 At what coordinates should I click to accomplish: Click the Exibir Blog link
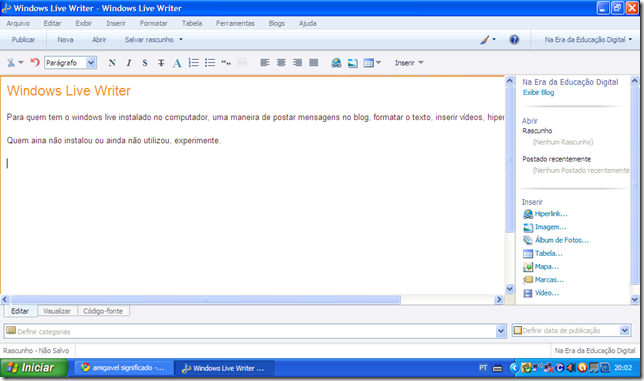pyautogui.click(x=538, y=93)
